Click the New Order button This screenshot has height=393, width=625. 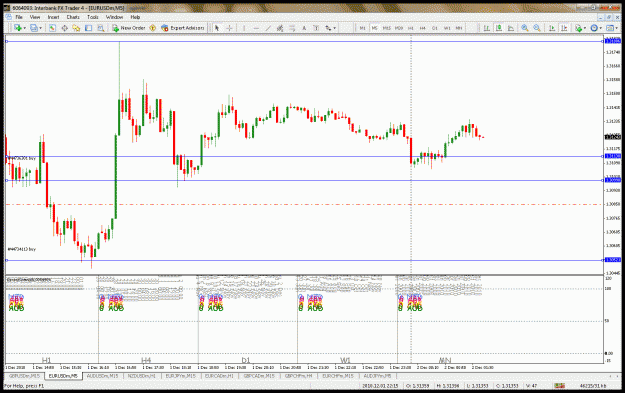pos(129,28)
